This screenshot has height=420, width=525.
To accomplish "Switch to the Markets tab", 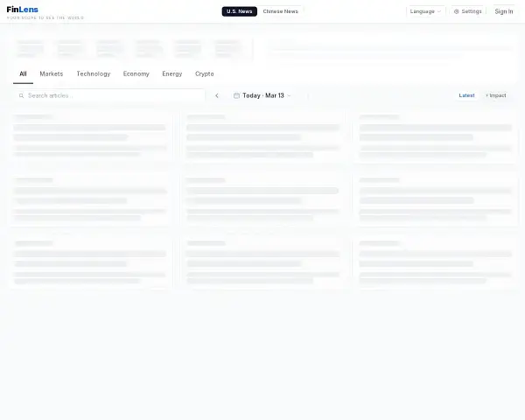I will click(52, 74).
